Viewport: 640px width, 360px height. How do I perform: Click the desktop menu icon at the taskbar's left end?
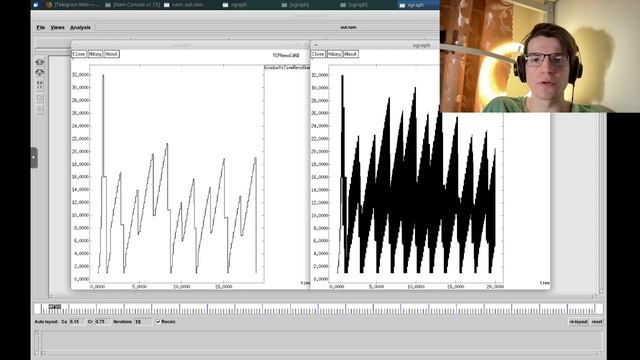[x=36, y=5]
